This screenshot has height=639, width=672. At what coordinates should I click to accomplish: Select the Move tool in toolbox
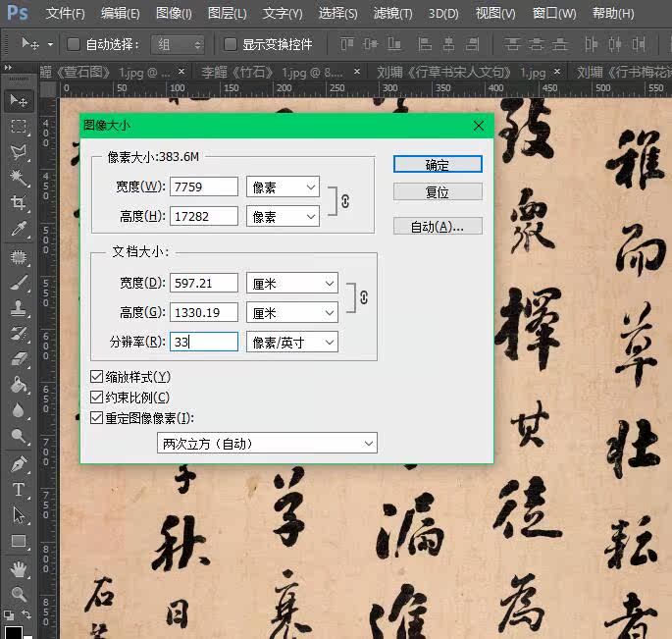click(x=18, y=101)
